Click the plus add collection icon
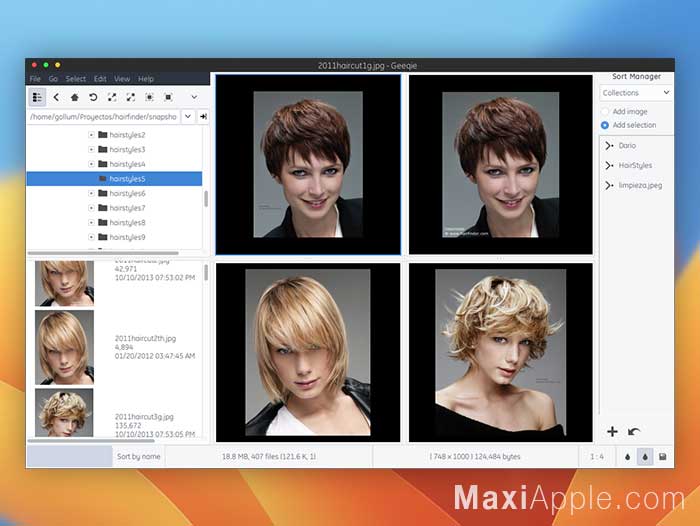 point(612,431)
